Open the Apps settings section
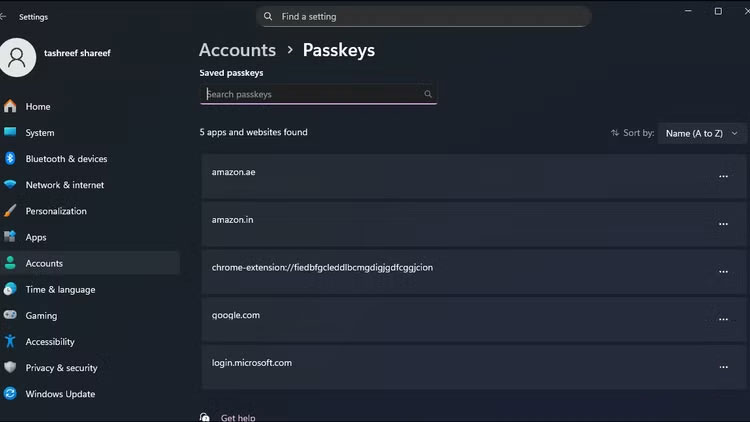Screen dimensions: 750x422 [x=36, y=237]
